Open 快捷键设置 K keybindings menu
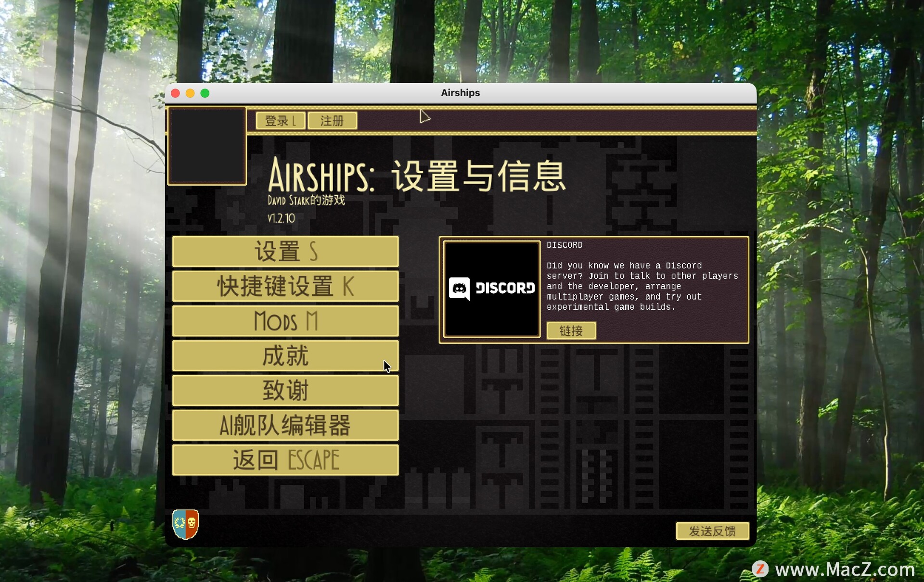This screenshot has height=582, width=924. [285, 286]
